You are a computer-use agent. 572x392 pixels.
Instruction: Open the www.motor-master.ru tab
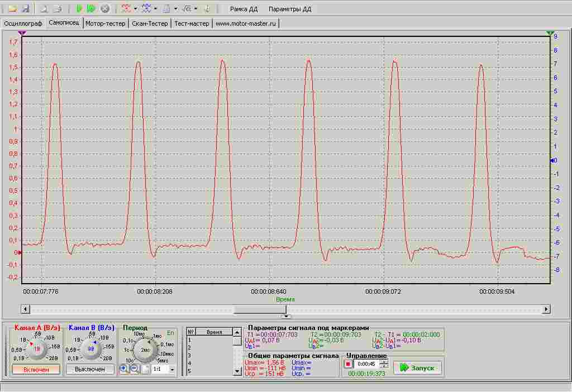(x=246, y=23)
